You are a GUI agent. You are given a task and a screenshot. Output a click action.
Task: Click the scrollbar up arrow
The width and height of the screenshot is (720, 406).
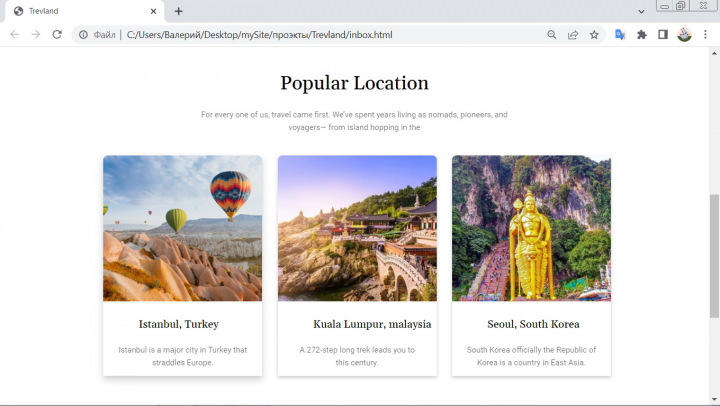coord(714,53)
